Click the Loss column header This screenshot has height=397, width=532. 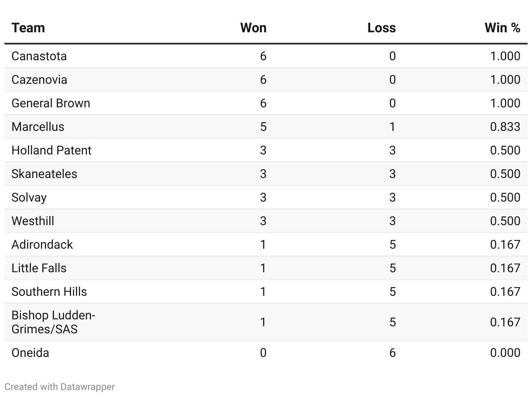[x=382, y=28]
